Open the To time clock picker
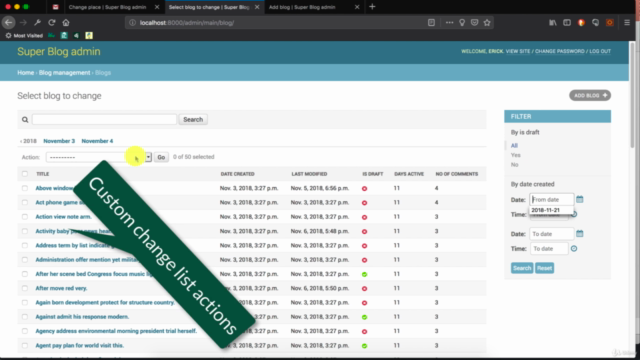This screenshot has width=640, height=360. (x=574, y=249)
